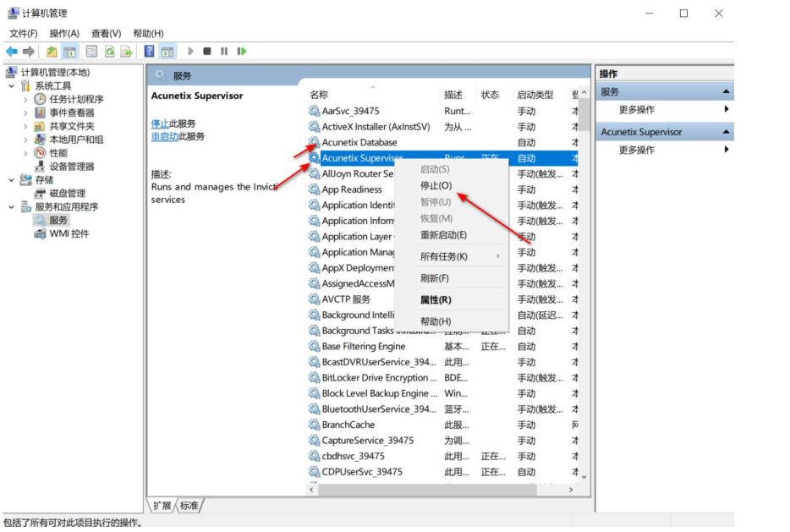Viewport: 790px width, 532px height.
Task: Collapse the 服务和应用程序 tree node
Action: point(12,207)
